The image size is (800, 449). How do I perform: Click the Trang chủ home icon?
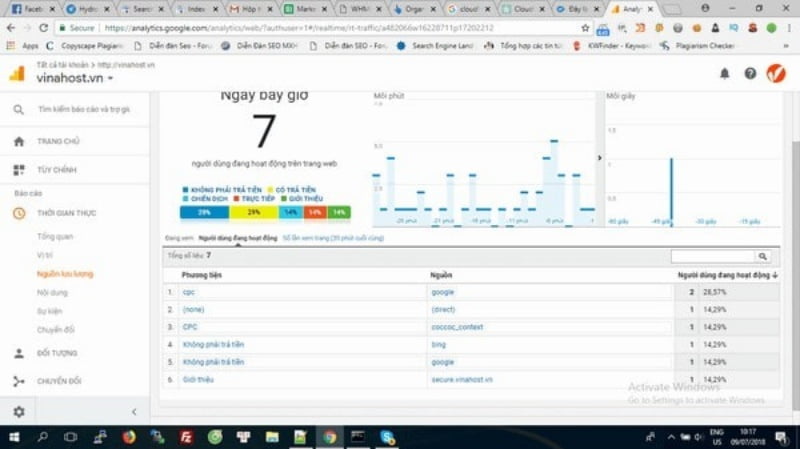coord(18,142)
